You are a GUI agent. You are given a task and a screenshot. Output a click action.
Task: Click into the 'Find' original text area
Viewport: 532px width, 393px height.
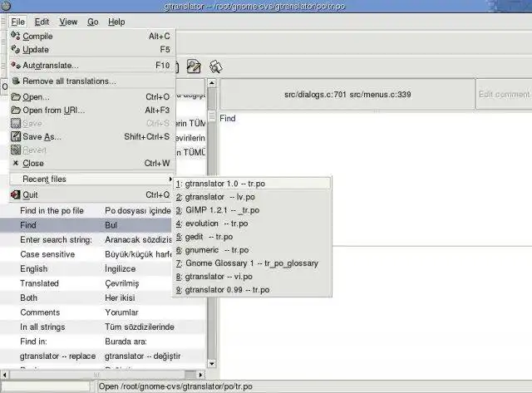pyautogui.click(x=376, y=178)
